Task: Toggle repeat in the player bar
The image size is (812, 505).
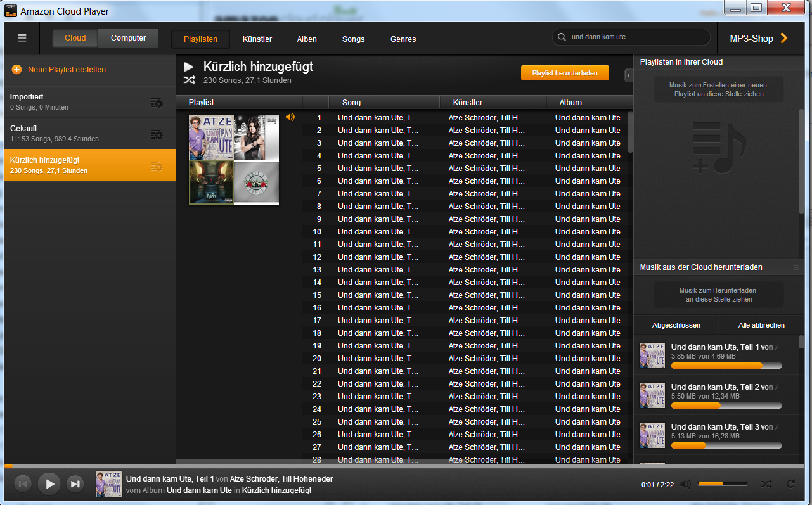Action: (790, 484)
